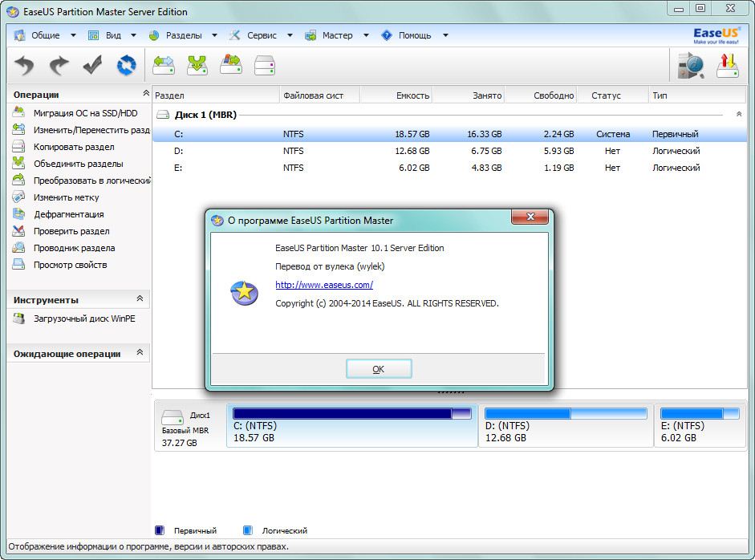Click the Тип column header
This screenshot has width=755, height=560.
[x=697, y=95]
